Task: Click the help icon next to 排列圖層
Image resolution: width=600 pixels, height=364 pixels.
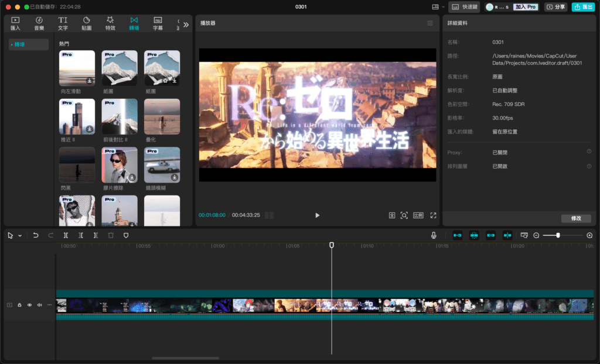Action: pyautogui.click(x=589, y=166)
